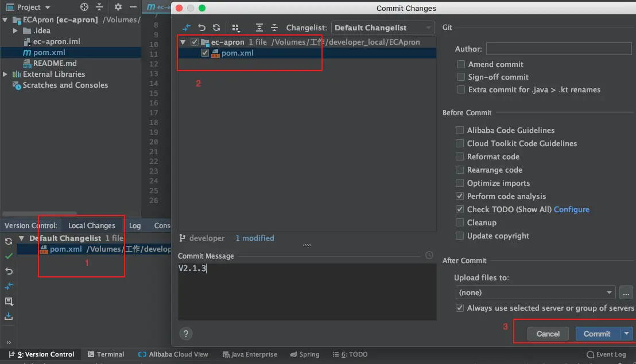This screenshot has width=636, height=364.
Task: Click Refresh icon in Version Control sidebar
Action: pos(9,241)
